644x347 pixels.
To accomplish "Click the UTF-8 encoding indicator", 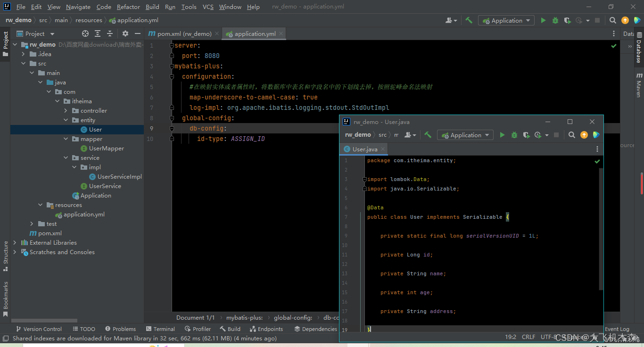I will pyautogui.click(x=548, y=337).
